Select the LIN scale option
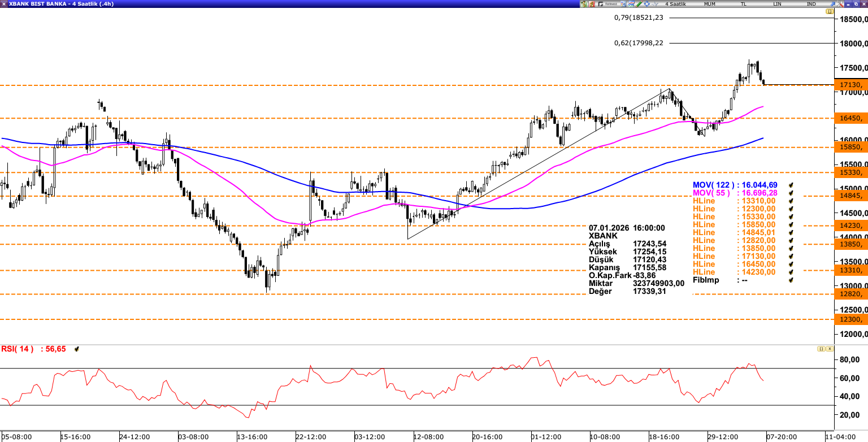 [x=777, y=4]
